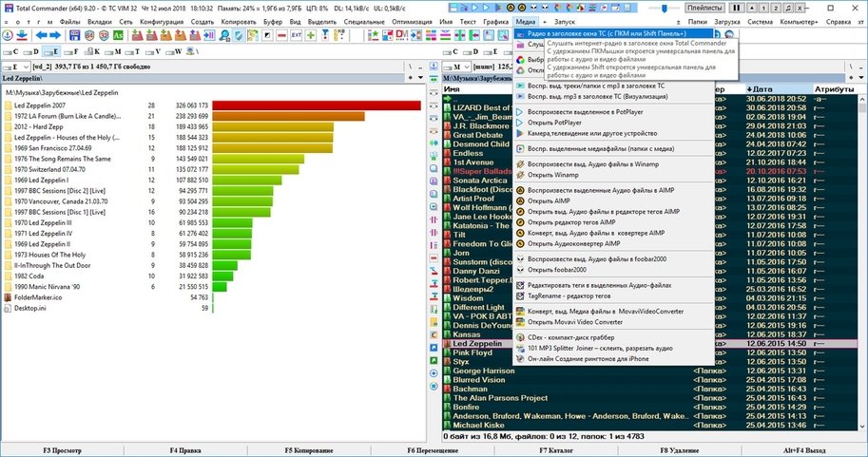Open the Вкладки menu
This screenshot has height=457, width=868.
100,22
